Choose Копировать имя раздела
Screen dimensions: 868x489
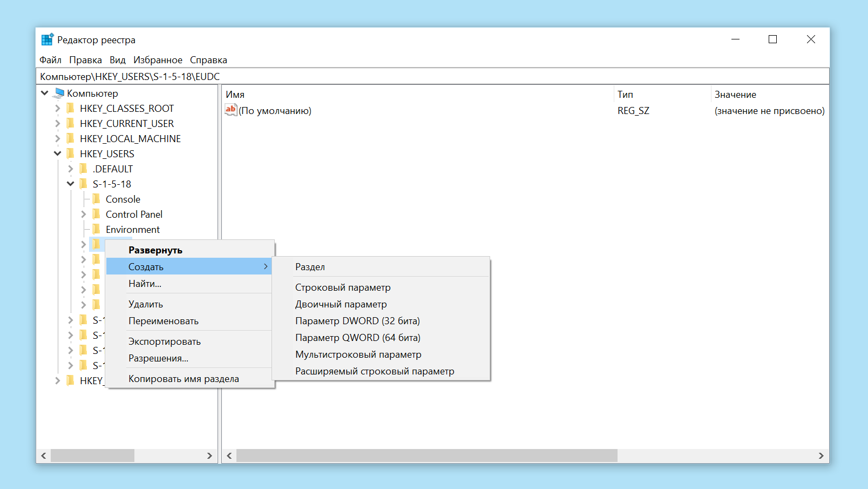pos(189,378)
